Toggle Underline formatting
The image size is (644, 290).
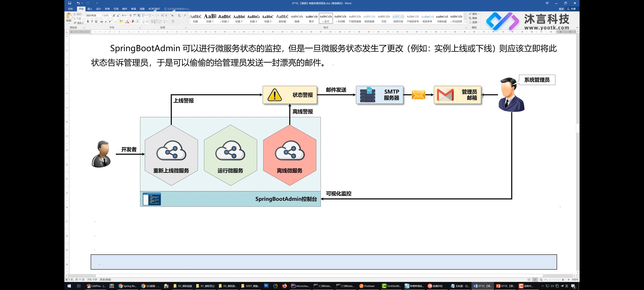[x=96, y=21]
